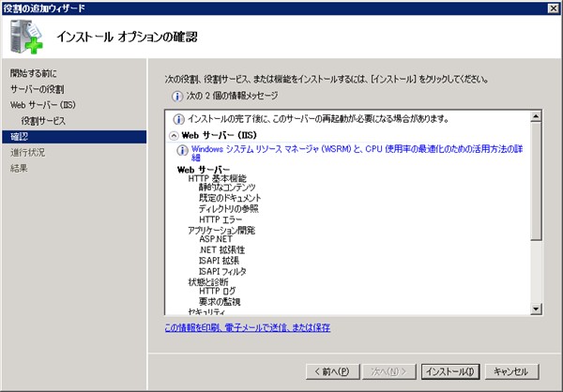Click HTTP 基本機能 entry
Image resolution: width=563 pixels, height=392 pixels.
(x=218, y=178)
